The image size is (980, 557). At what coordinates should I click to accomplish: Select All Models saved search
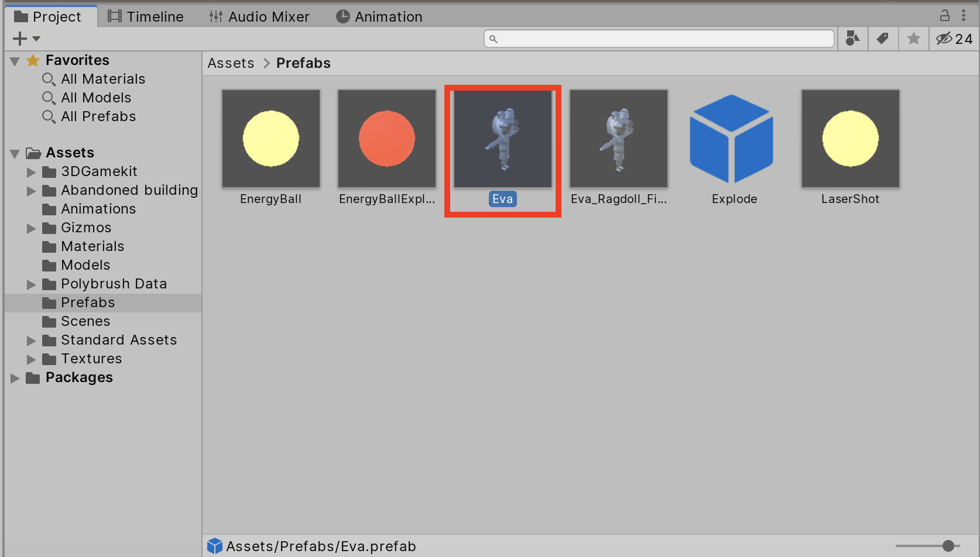coord(96,98)
